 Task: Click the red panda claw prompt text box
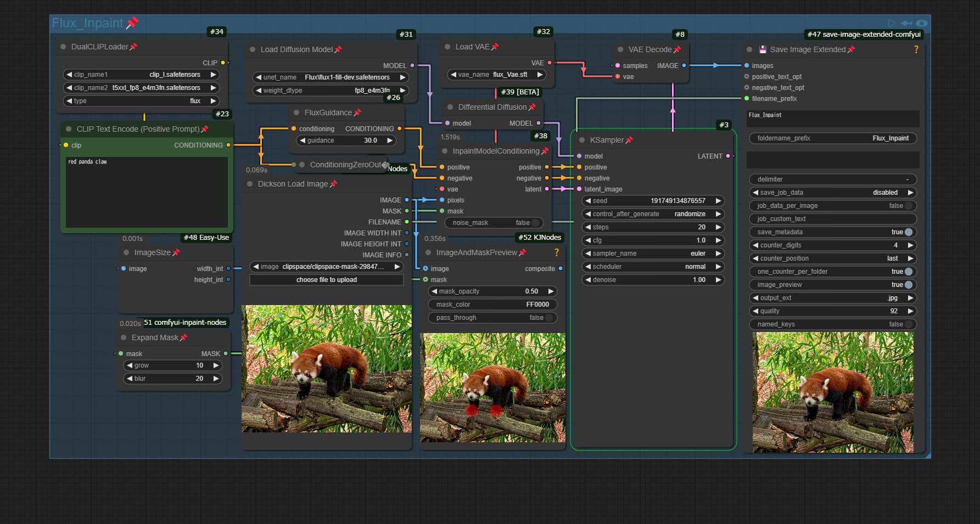147,192
